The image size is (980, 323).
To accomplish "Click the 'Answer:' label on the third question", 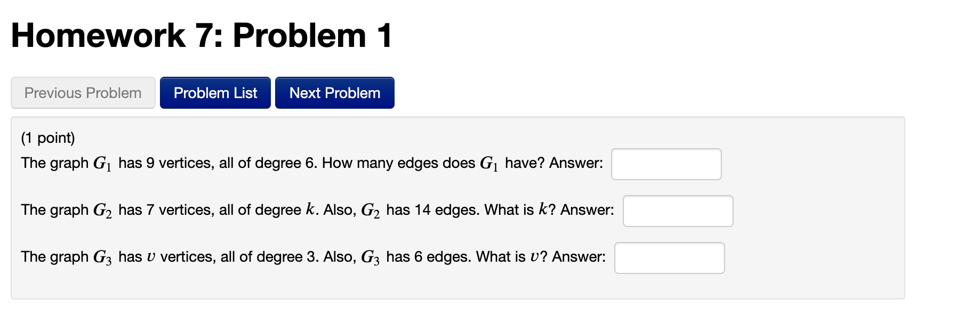I will point(579,257).
